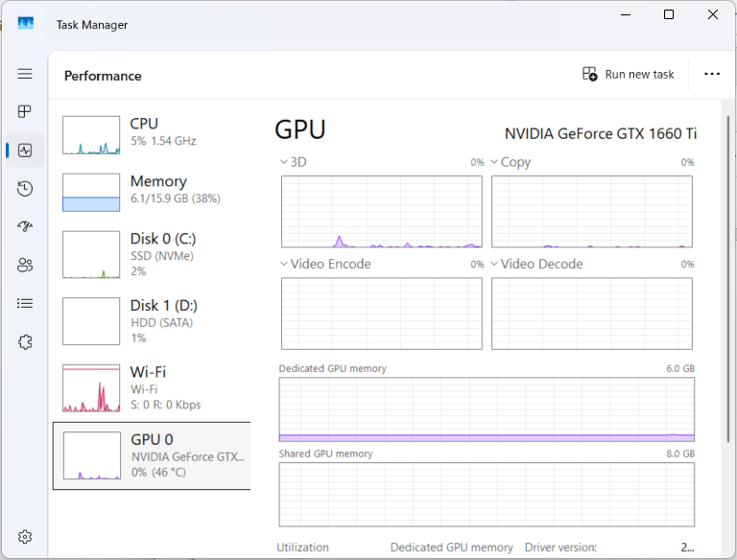Open the Details page icon
Screen dimensions: 737x560
25,304
